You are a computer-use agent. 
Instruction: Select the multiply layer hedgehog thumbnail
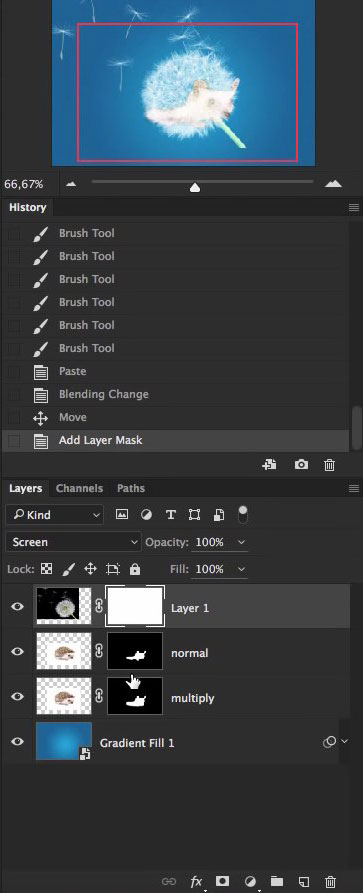pos(64,697)
